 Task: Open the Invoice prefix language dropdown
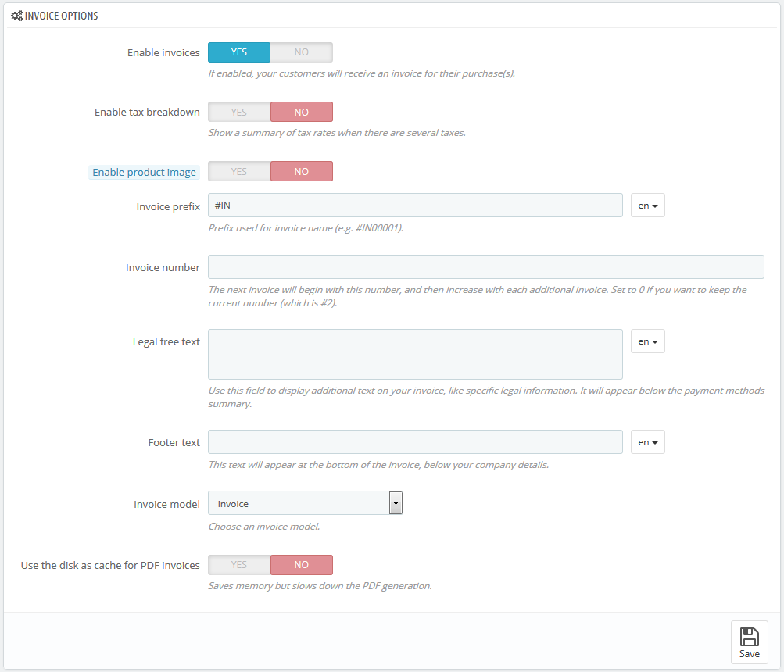(x=647, y=206)
